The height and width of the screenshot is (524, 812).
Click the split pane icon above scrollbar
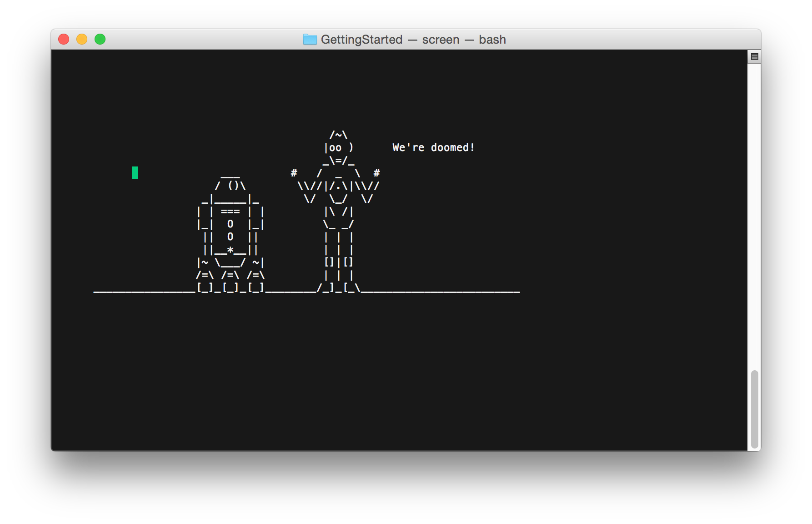click(x=754, y=57)
